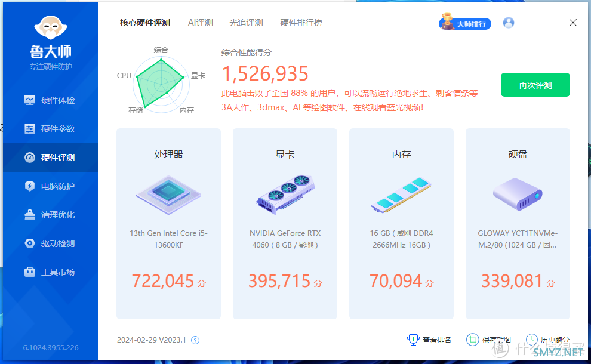The width and height of the screenshot is (591, 364).
Task: Click the overall score 1,526,935
Action: pos(265,74)
